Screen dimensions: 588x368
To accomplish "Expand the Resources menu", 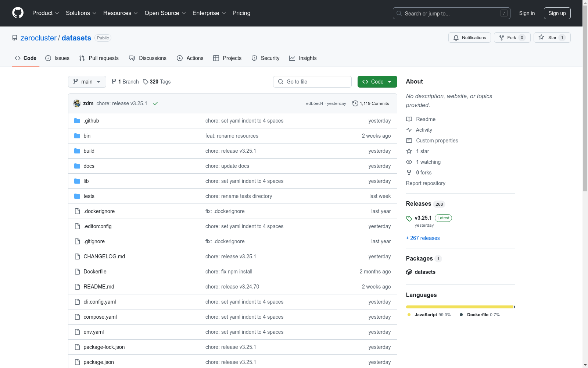I will point(121,13).
